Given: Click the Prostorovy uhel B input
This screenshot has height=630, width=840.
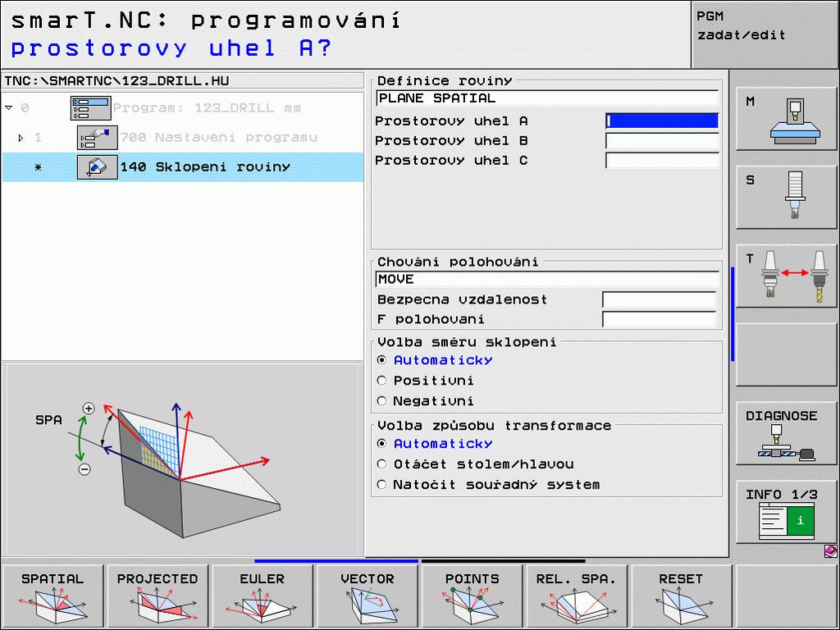Looking at the screenshot, I should [662, 141].
